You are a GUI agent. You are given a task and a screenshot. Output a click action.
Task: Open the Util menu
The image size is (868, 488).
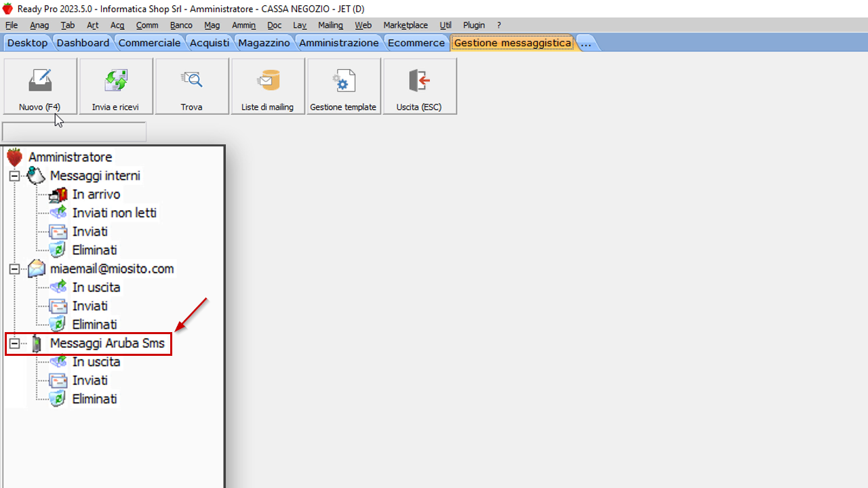pos(446,25)
